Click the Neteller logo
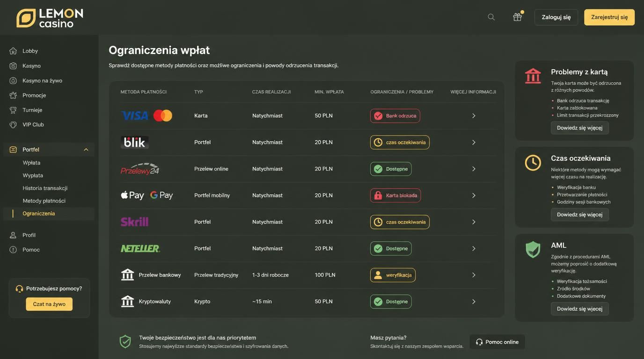The width and height of the screenshot is (644, 359). point(140,249)
